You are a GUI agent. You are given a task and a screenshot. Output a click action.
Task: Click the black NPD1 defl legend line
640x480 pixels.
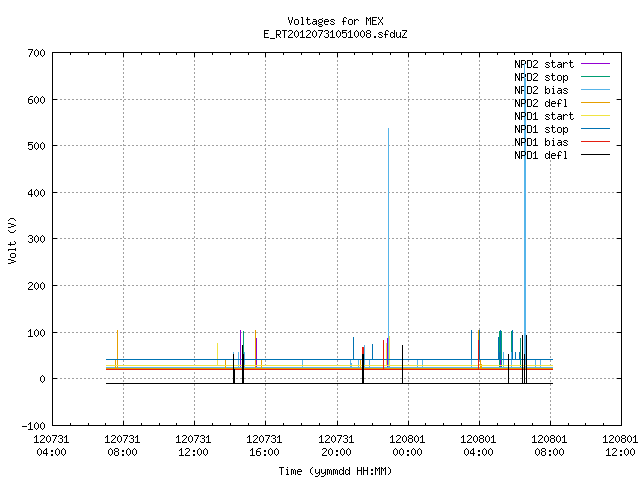click(596, 155)
